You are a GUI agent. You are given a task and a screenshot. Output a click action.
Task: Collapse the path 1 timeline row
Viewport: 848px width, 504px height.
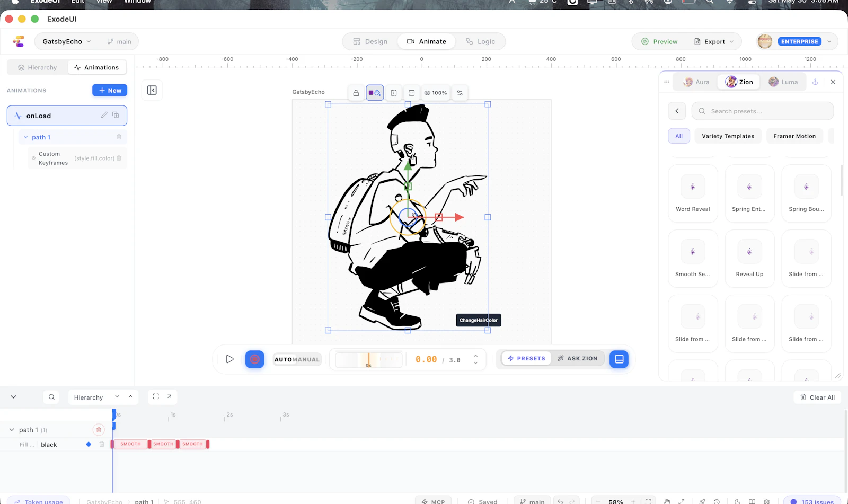pyautogui.click(x=12, y=430)
